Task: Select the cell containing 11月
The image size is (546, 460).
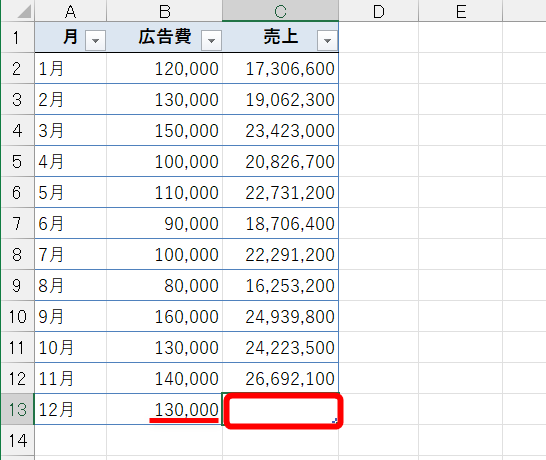Action: pos(71,378)
